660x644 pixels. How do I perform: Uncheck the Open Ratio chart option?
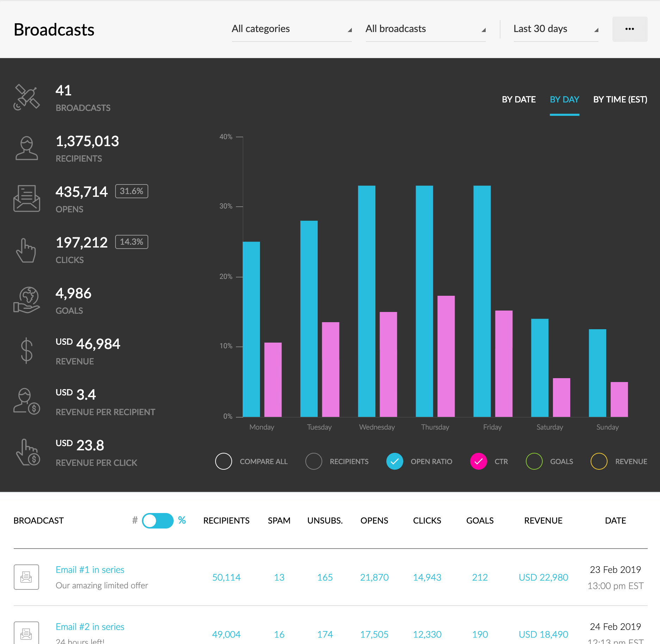pos(394,461)
